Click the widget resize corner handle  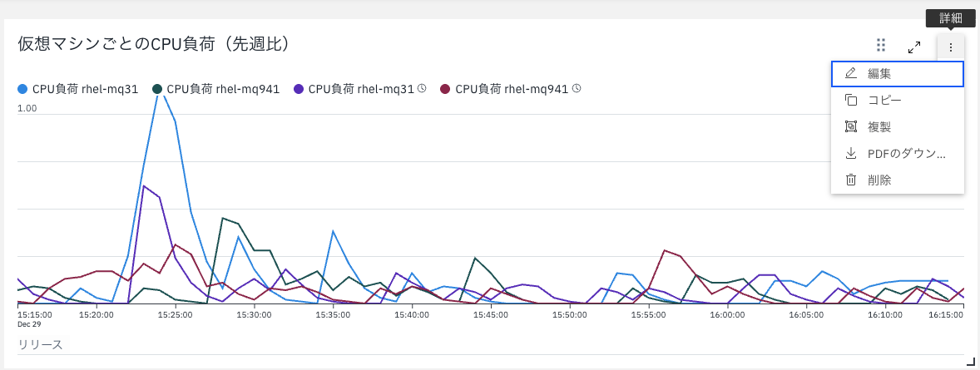(x=971, y=361)
